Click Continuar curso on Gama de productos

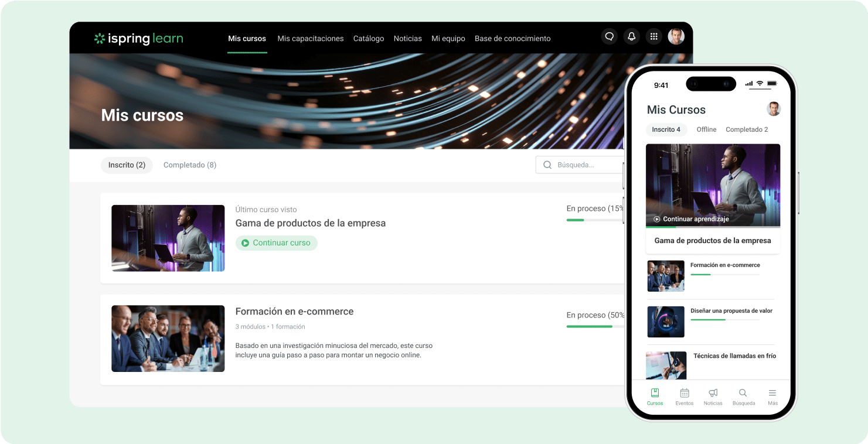(x=277, y=243)
